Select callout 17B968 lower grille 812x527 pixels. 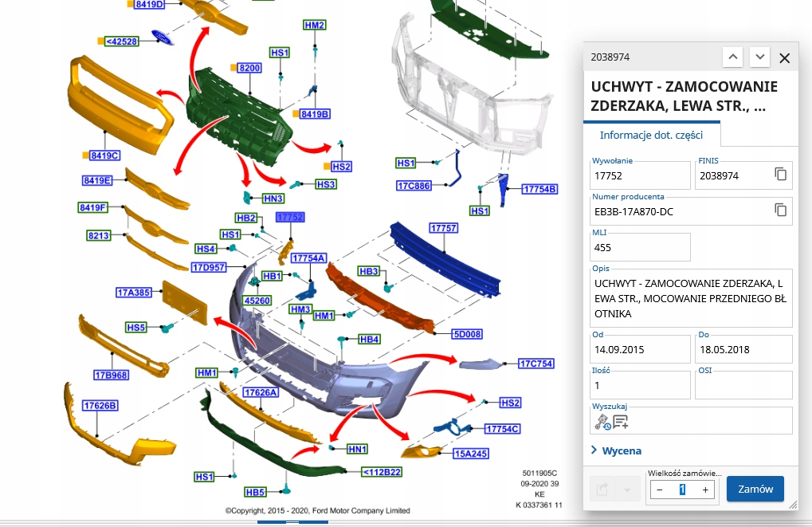click(112, 376)
